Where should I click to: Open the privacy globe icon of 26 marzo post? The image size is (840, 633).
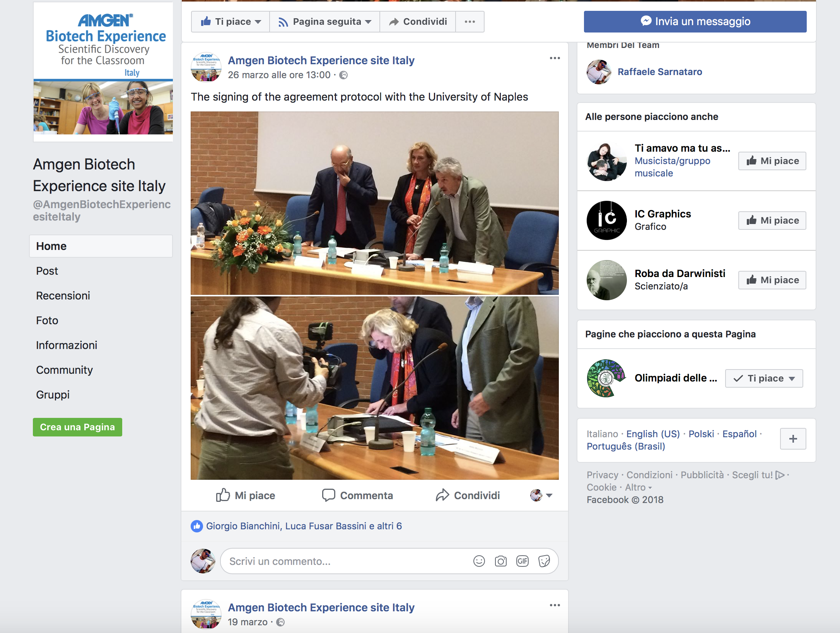[x=343, y=75]
